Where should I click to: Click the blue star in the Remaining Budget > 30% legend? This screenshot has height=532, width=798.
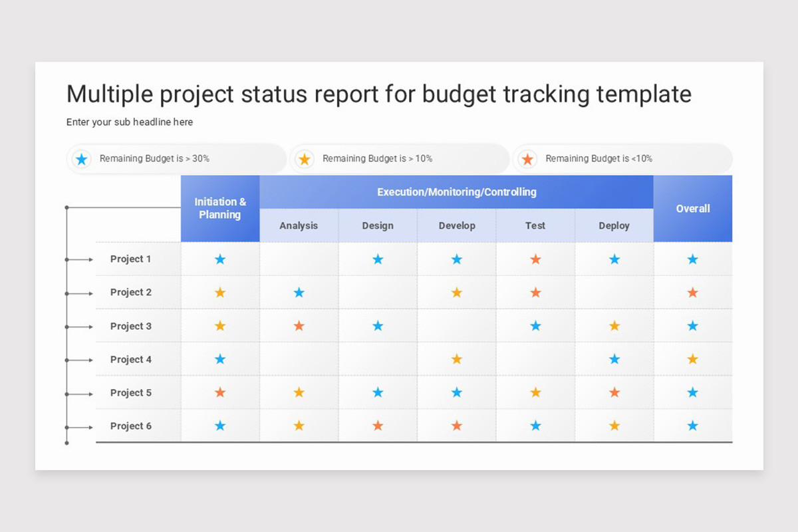[82, 159]
